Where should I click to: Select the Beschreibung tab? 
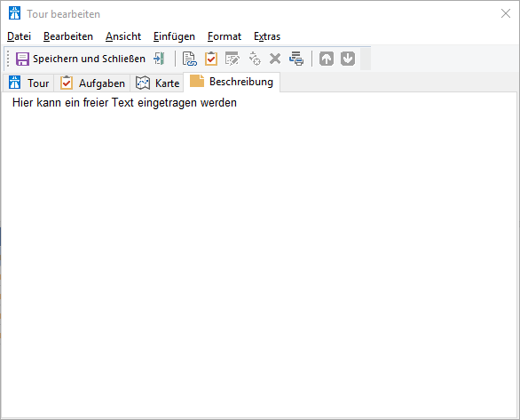click(x=232, y=82)
